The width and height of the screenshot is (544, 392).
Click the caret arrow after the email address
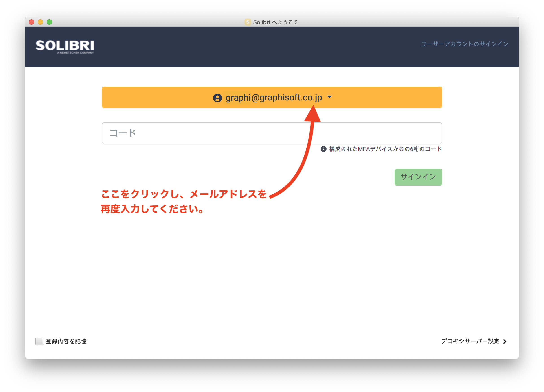point(330,97)
